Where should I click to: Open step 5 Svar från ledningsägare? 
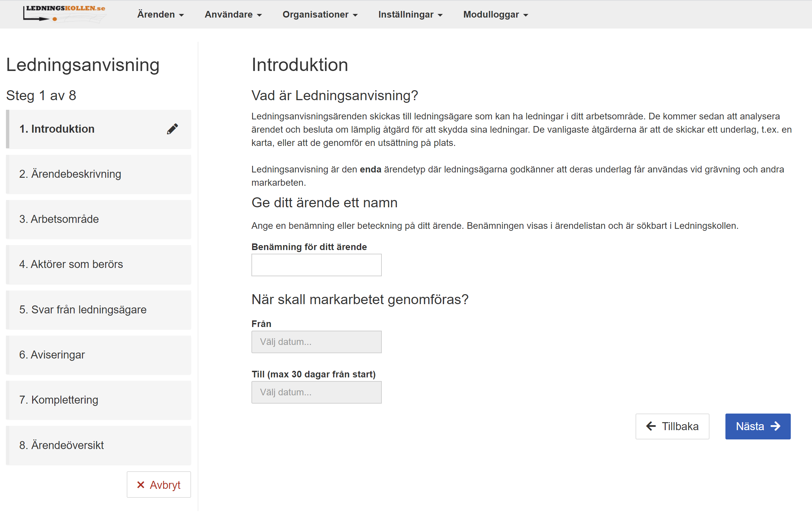98,310
